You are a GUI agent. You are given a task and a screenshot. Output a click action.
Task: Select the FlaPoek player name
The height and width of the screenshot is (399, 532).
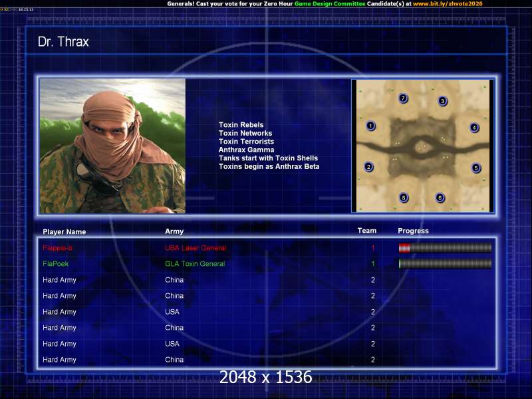(x=56, y=263)
